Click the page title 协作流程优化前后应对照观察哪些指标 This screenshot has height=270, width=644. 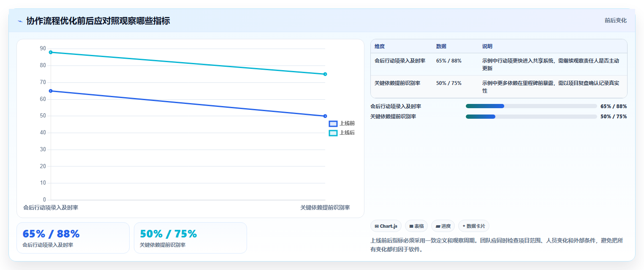[x=98, y=21]
